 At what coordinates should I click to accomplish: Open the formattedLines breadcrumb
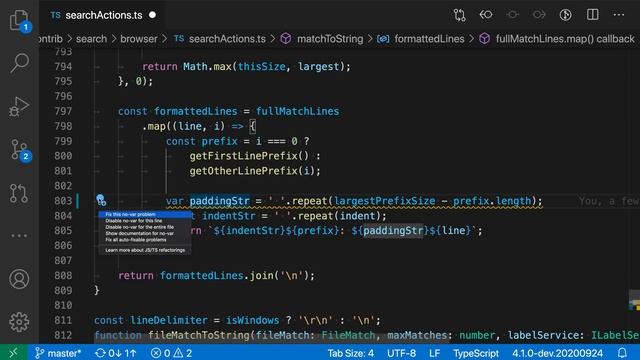point(421,39)
